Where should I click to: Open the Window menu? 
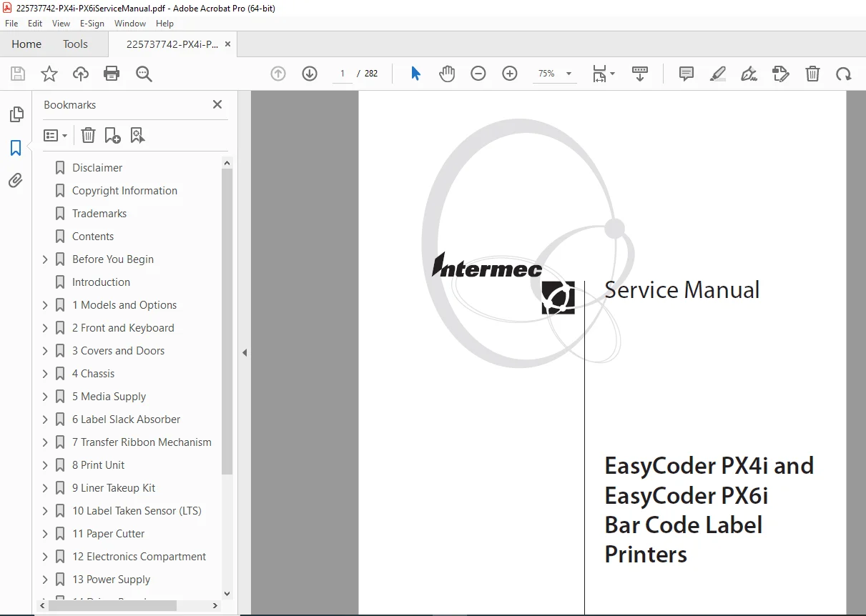pyautogui.click(x=130, y=24)
